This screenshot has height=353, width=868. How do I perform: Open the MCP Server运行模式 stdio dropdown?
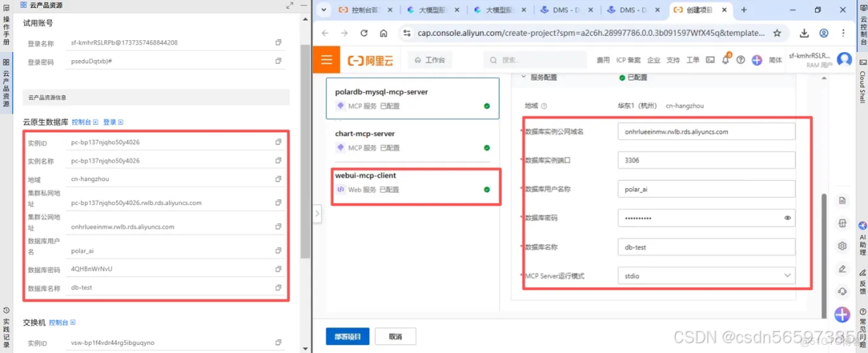pos(707,275)
